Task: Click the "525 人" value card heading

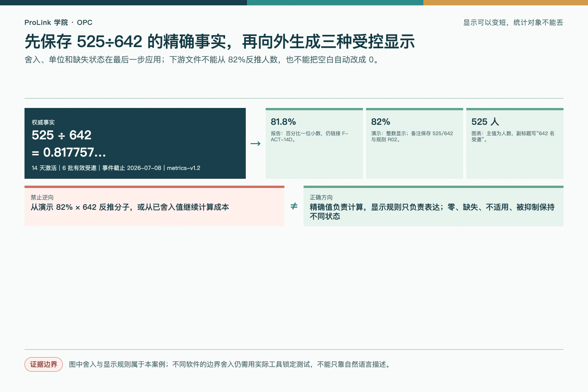Action: (485, 122)
